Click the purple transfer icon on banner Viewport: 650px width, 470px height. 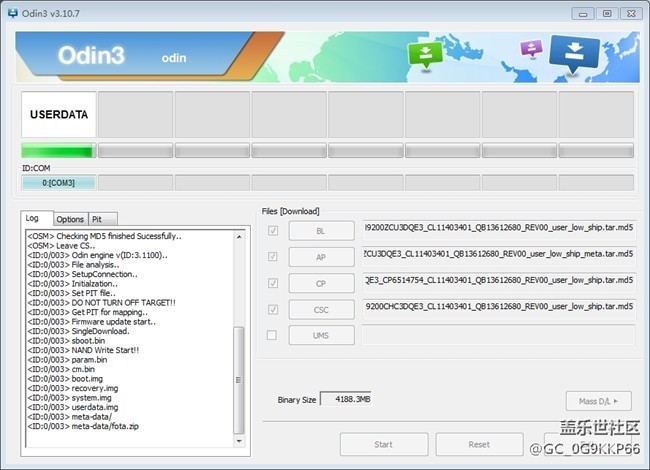[x=531, y=48]
